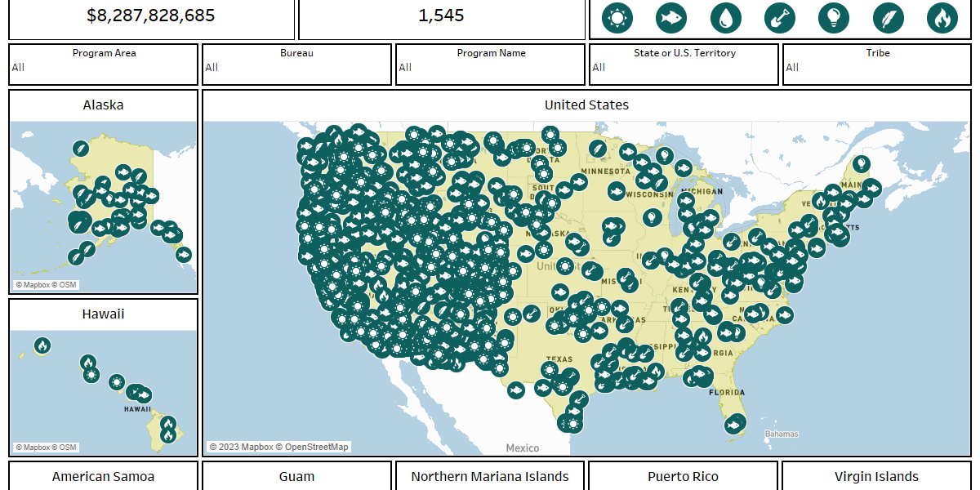Open the Program Area filter
980x490 pixels.
103,67
